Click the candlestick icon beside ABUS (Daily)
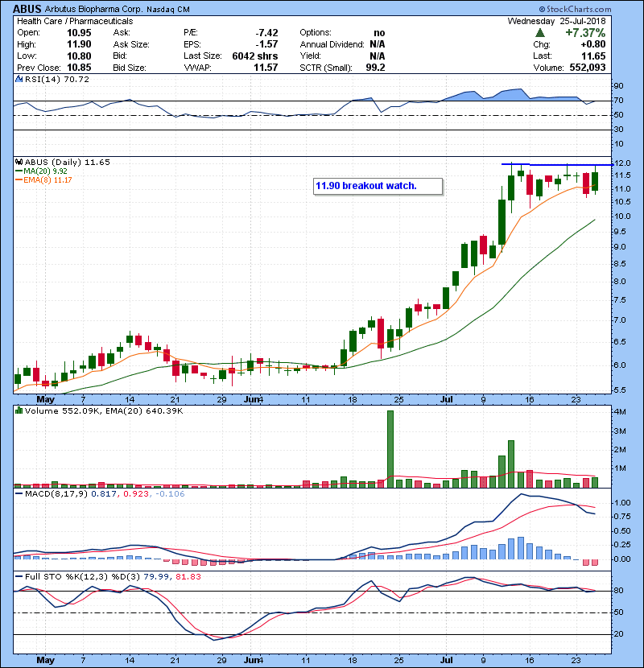 (x=19, y=163)
